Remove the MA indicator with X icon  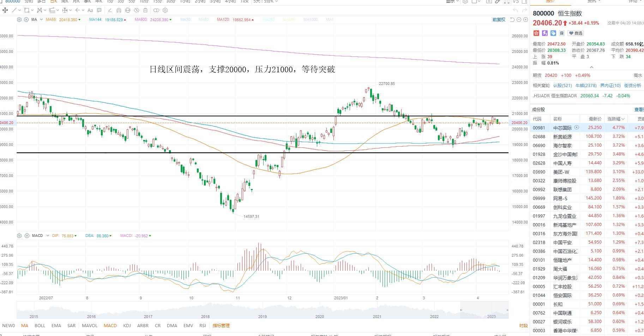(26, 19)
